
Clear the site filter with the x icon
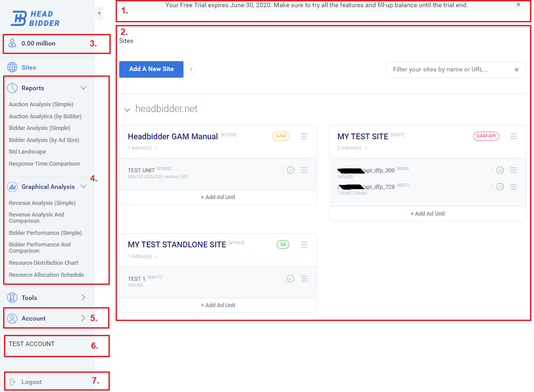click(517, 70)
